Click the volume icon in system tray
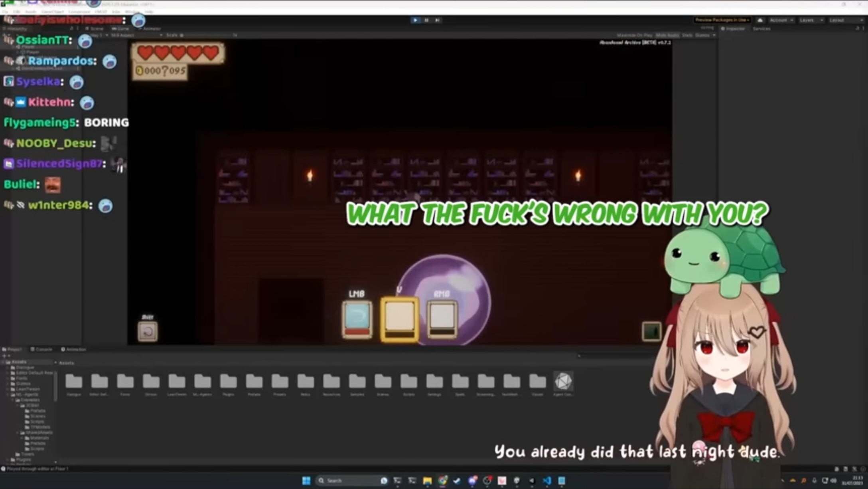Viewport: 868px width, 489px height. [x=833, y=481]
